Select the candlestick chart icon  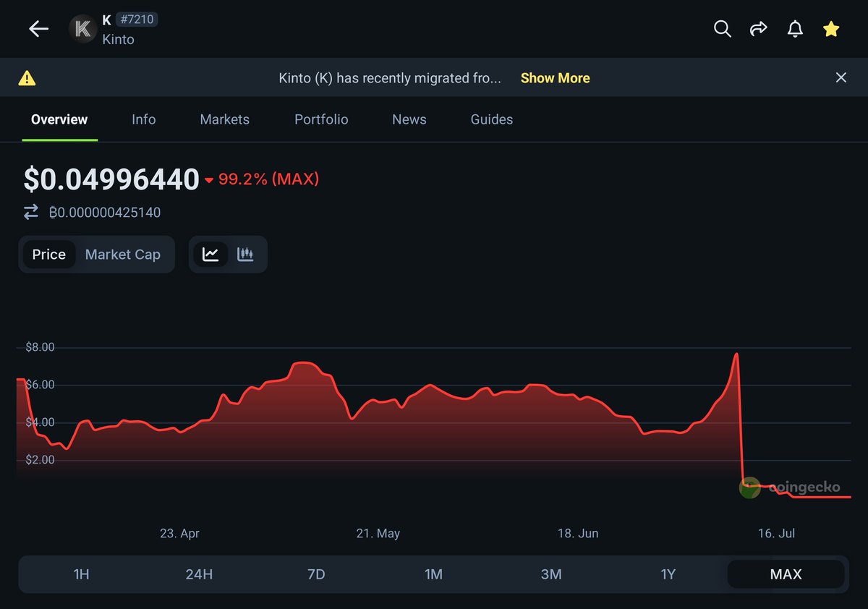point(245,255)
